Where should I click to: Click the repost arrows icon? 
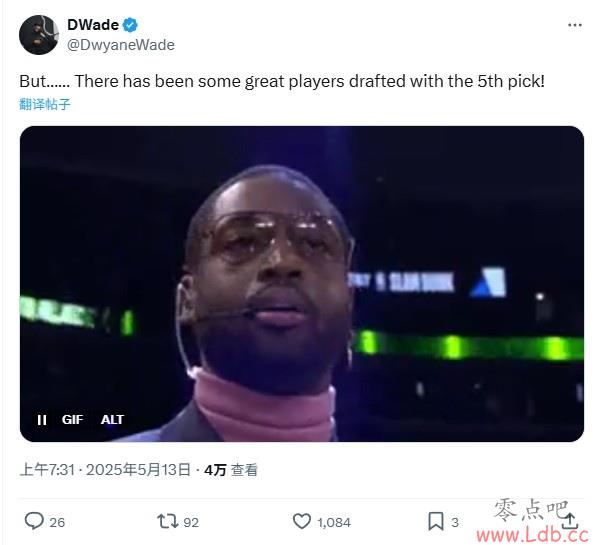pos(168,521)
